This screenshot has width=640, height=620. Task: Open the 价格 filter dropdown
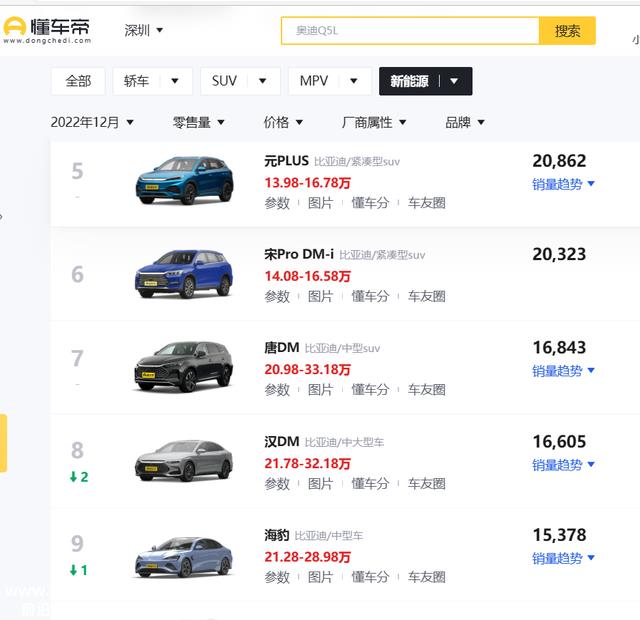point(283,122)
